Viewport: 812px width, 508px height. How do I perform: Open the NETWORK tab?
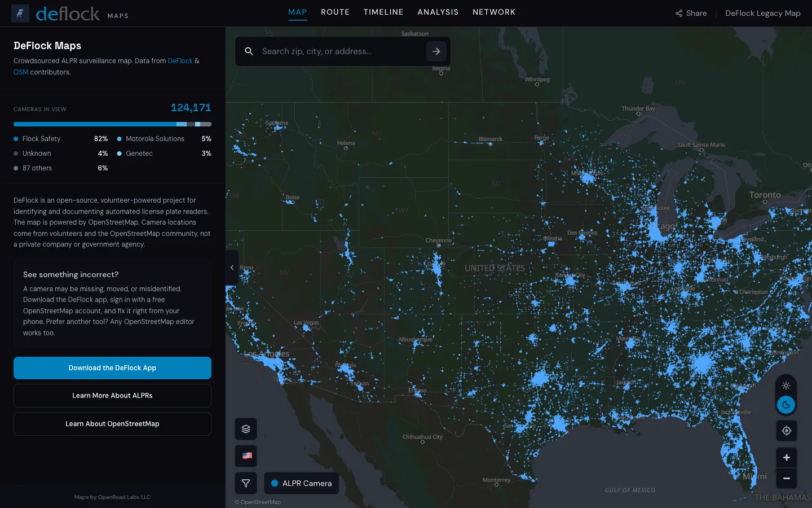(494, 12)
